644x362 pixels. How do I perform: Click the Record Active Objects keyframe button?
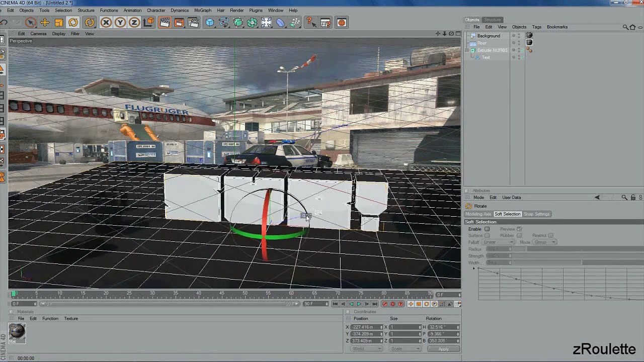pos(385,304)
